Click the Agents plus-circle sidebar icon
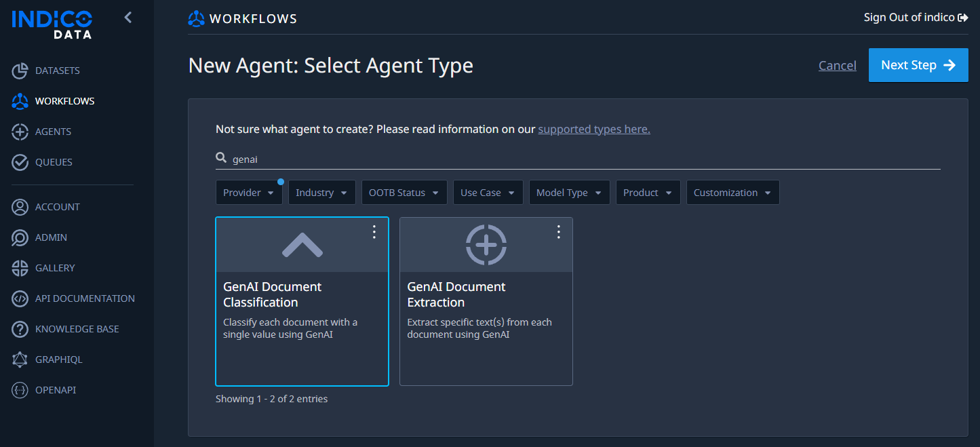This screenshot has height=447, width=980. (20, 132)
